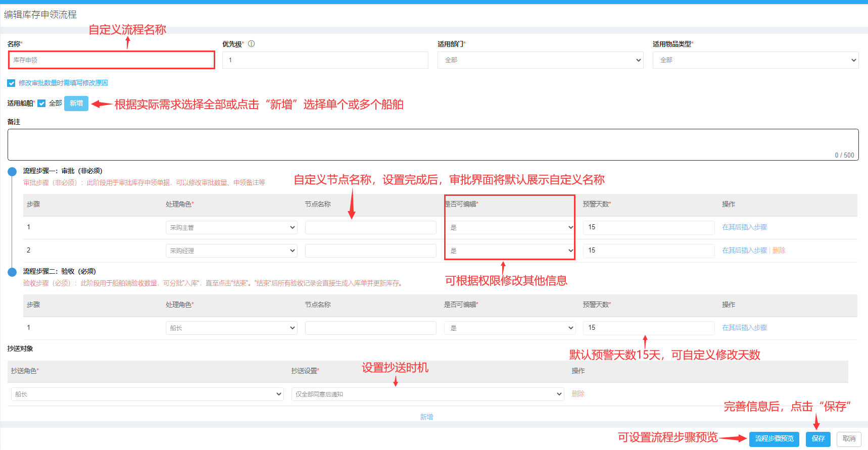Screen dimensions: 868x450
Task: Open 处理角色 dropdown showing 船长 in 验收 step
Action: point(231,328)
